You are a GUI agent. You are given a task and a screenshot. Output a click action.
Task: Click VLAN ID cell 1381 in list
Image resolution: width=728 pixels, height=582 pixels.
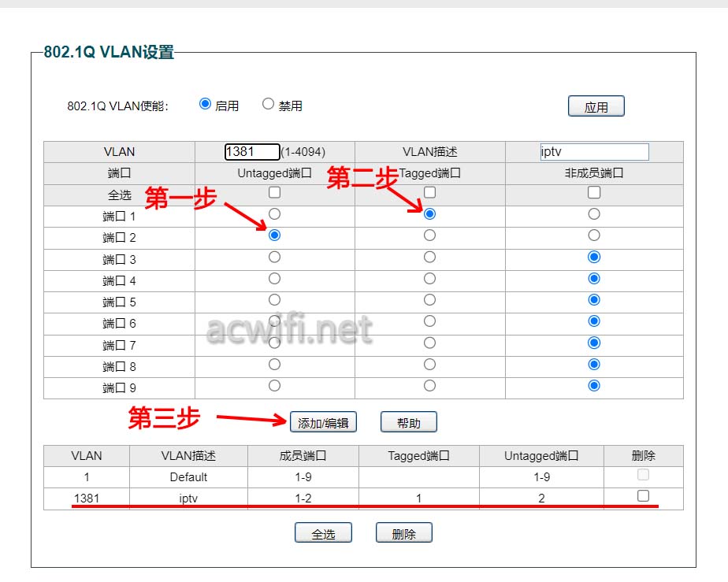tap(87, 499)
